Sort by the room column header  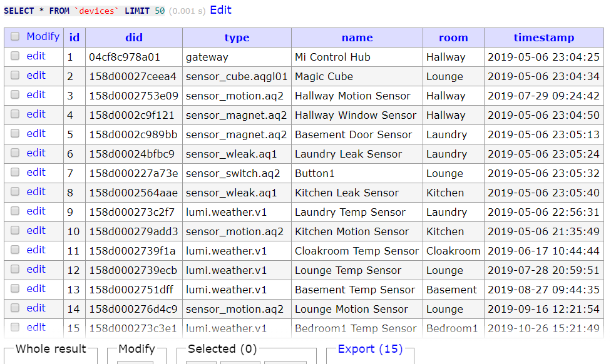tap(453, 38)
